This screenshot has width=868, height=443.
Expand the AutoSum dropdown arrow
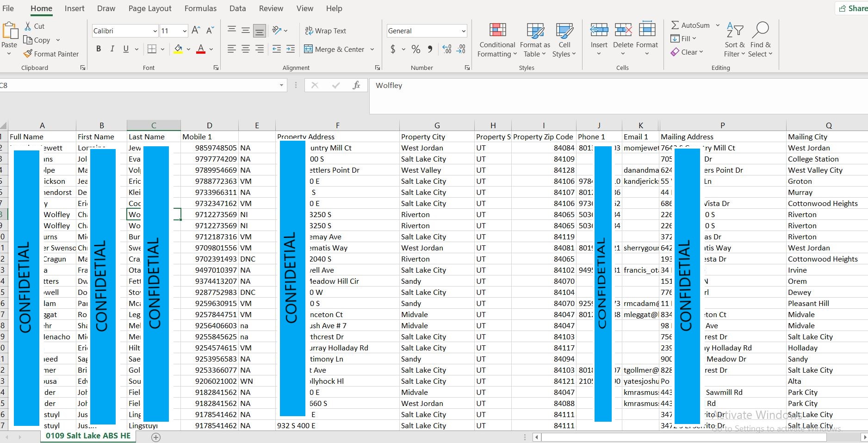[x=718, y=25]
